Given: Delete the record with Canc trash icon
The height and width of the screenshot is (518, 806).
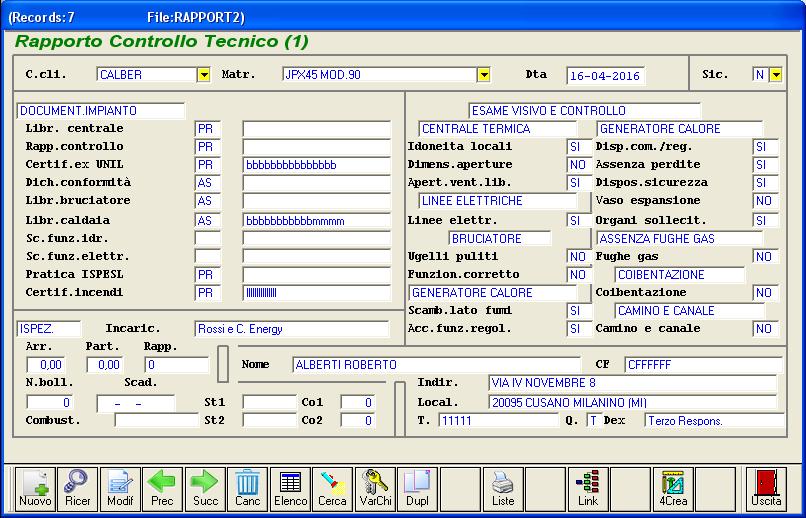Looking at the screenshot, I should click(x=248, y=489).
